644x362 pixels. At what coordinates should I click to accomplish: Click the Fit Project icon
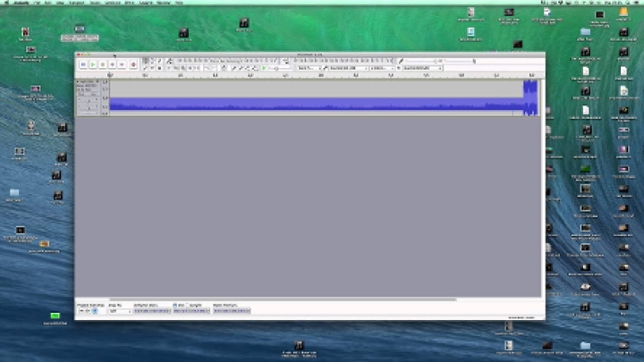255,68
